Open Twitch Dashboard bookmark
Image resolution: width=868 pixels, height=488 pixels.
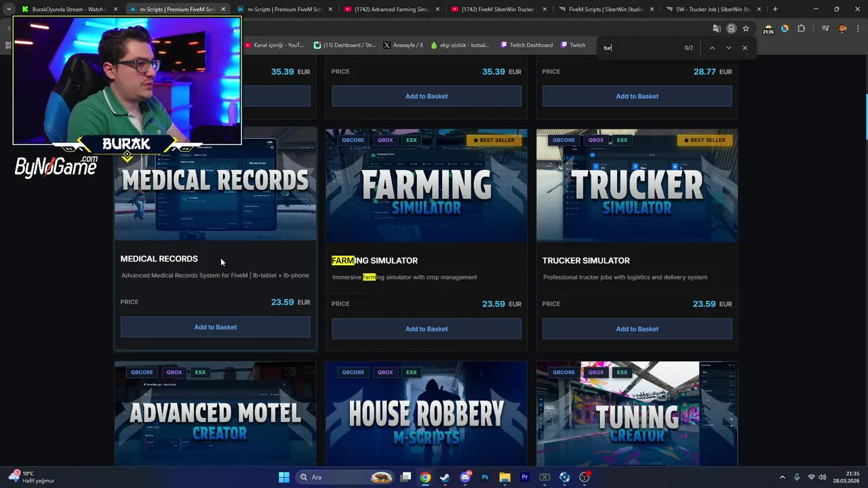(x=526, y=45)
